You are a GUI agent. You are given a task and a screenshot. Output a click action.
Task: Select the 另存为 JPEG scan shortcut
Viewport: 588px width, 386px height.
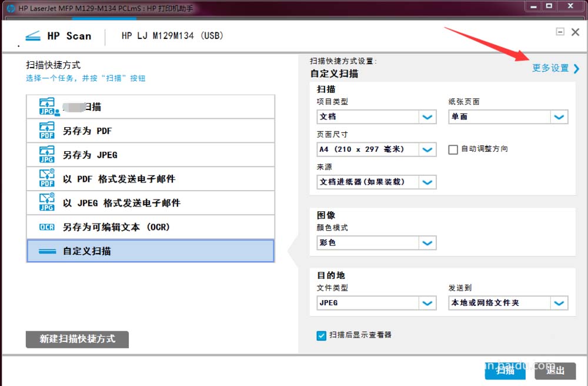(x=151, y=155)
